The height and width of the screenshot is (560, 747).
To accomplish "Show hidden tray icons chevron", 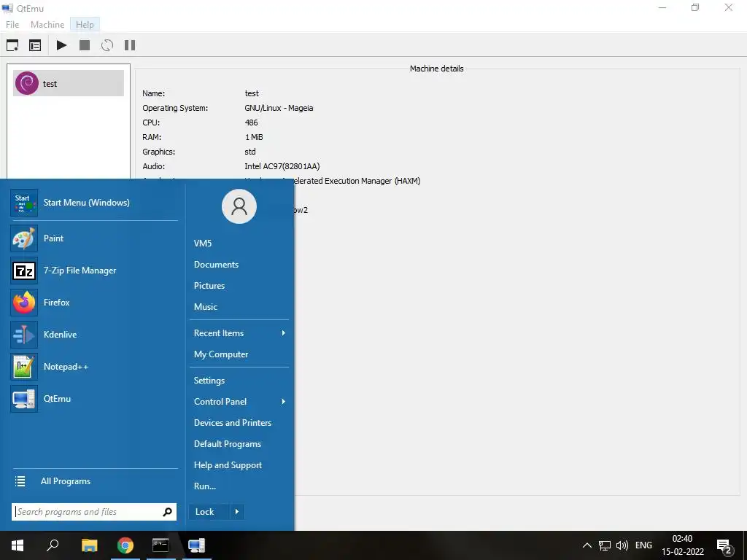I will click(x=587, y=545).
